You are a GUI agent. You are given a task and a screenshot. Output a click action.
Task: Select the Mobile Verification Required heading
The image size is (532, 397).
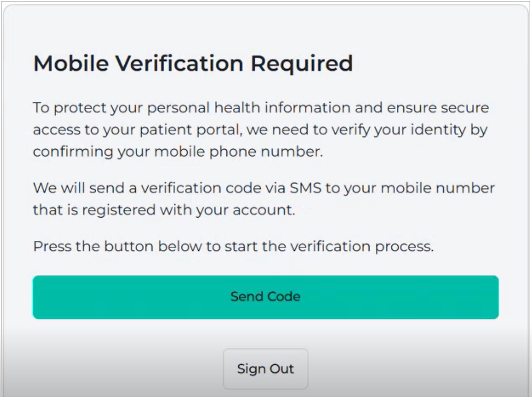[193, 63]
